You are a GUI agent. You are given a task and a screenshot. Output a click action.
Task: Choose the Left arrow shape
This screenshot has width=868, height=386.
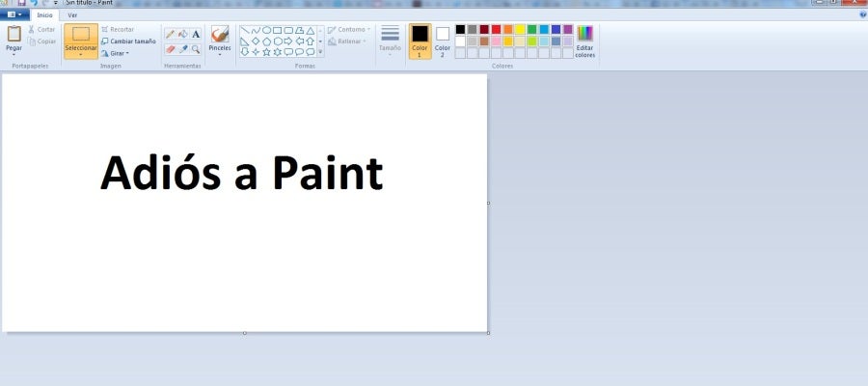coord(300,41)
